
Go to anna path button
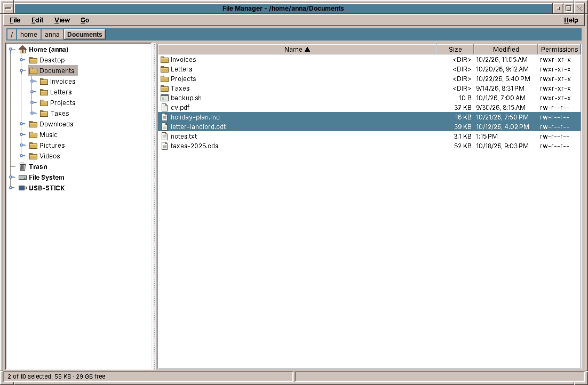point(52,35)
